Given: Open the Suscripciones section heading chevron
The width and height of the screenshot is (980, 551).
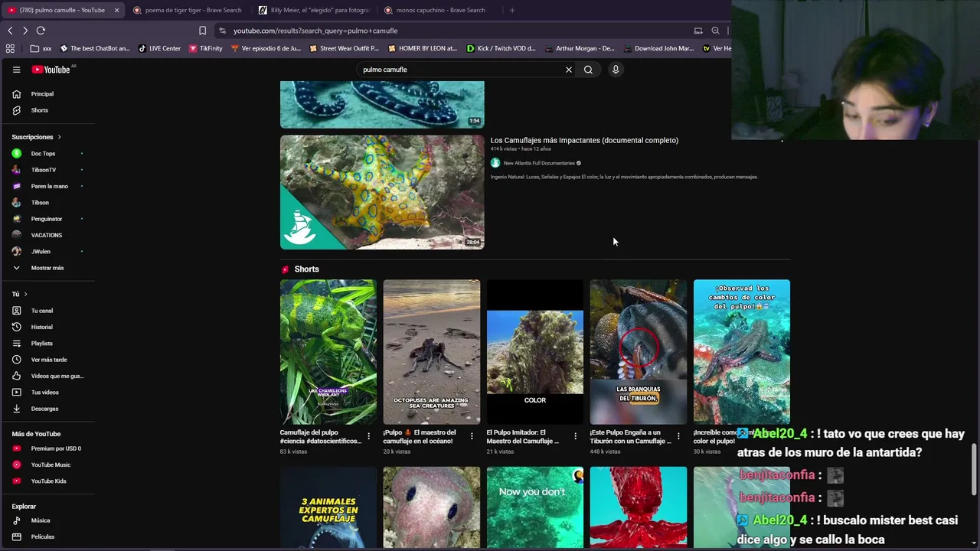Looking at the screenshot, I should click(59, 137).
